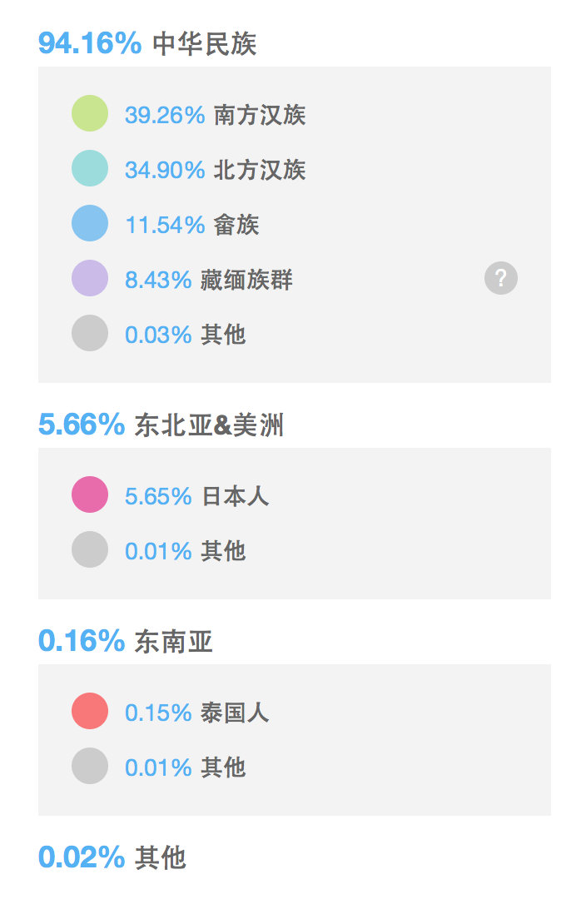Click the pink 日本人 color circle
586x924 pixels.
tap(90, 494)
